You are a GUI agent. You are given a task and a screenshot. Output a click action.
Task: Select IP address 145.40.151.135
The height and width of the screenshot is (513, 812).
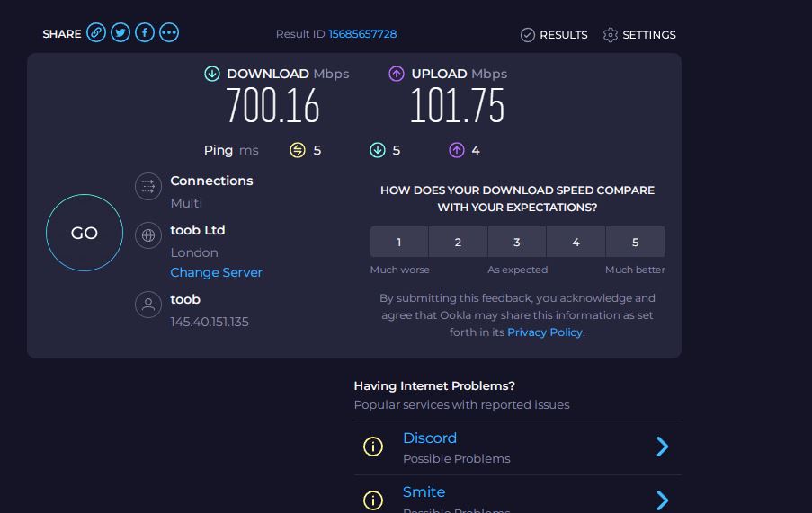tap(210, 322)
